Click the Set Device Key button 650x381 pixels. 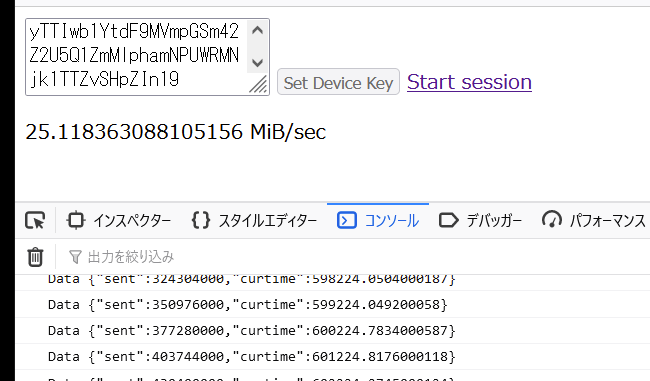pos(338,82)
